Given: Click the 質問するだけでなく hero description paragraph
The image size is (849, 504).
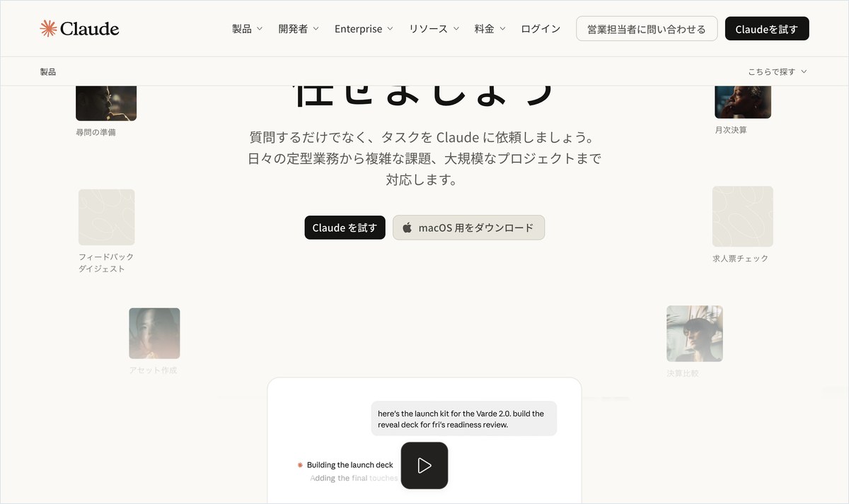Looking at the screenshot, I should tap(424, 158).
